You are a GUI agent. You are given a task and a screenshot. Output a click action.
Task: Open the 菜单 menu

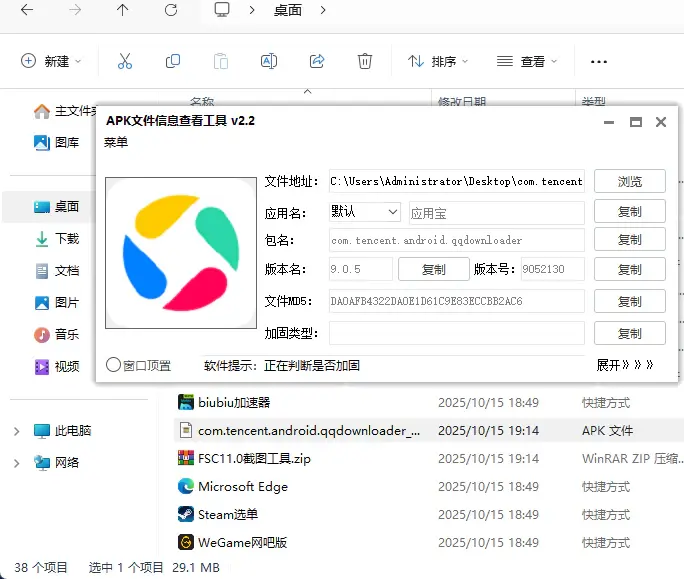(116, 142)
